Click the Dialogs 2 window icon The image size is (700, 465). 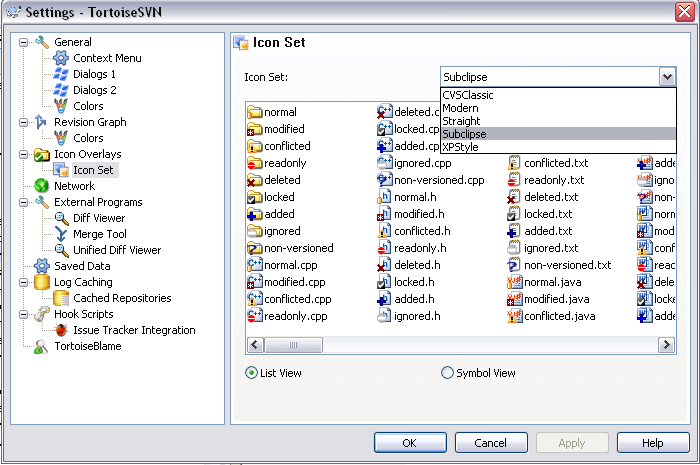tap(61, 90)
